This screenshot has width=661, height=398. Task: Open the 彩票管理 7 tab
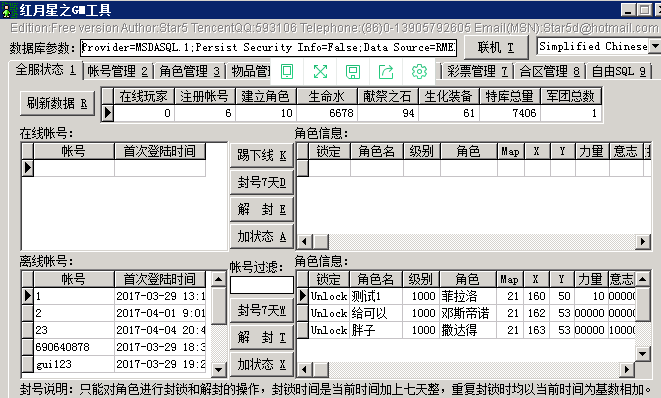point(477,72)
